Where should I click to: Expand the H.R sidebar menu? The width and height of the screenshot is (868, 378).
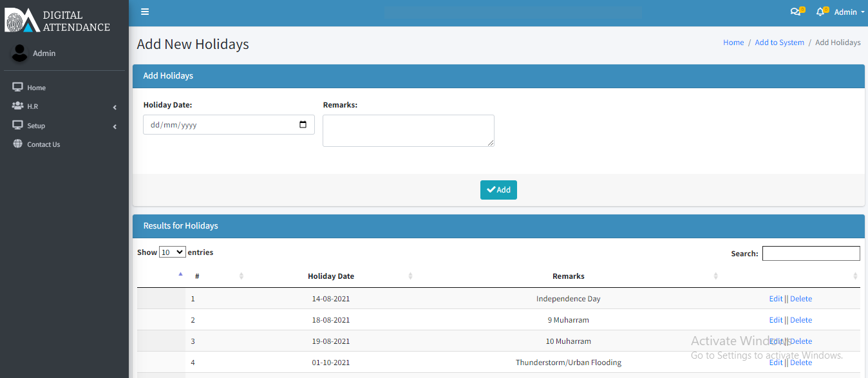(64, 107)
